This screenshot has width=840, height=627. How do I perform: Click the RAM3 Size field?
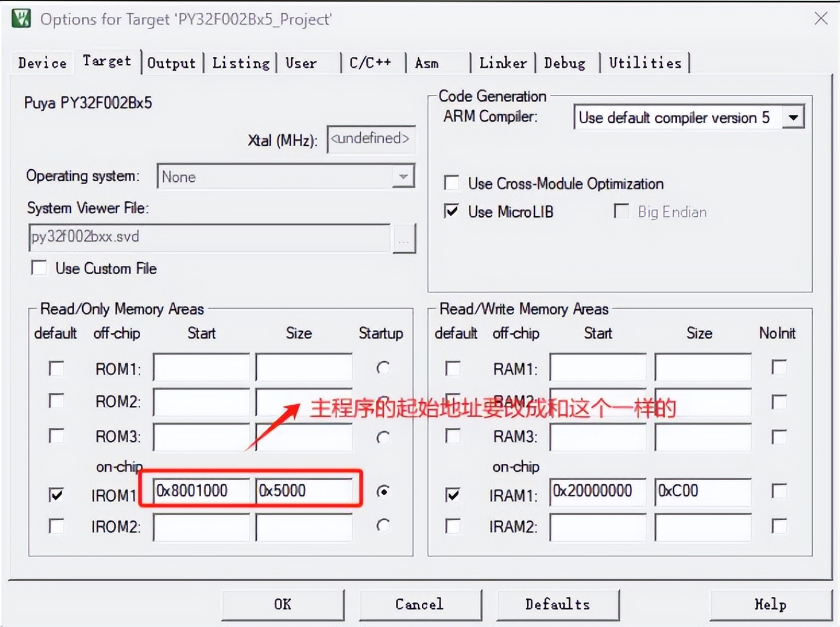(703, 437)
